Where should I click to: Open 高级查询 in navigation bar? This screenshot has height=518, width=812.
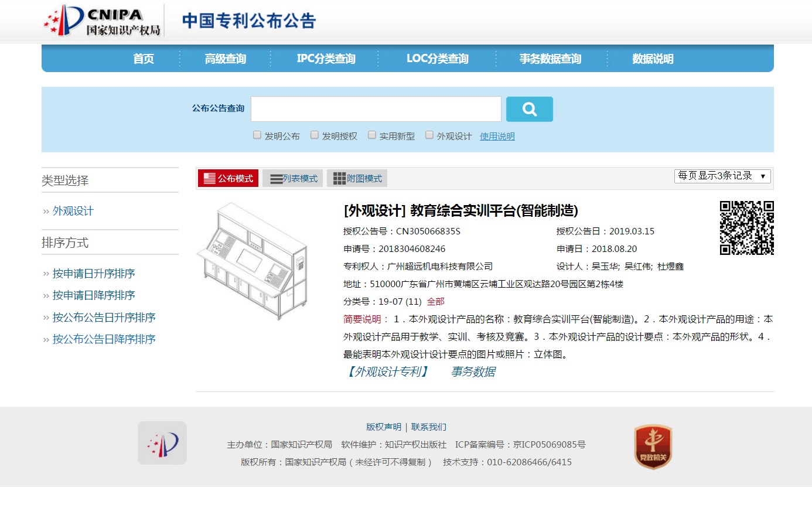pyautogui.click(x=225, y=59)
